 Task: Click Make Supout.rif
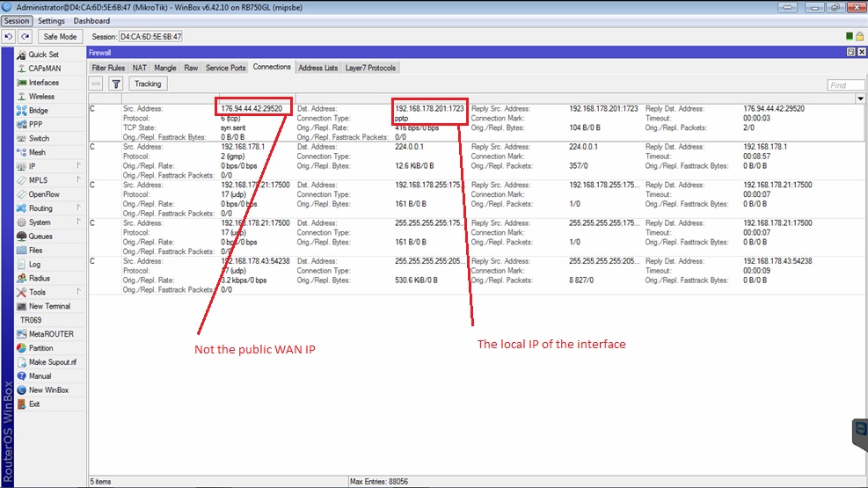[53, 362]
